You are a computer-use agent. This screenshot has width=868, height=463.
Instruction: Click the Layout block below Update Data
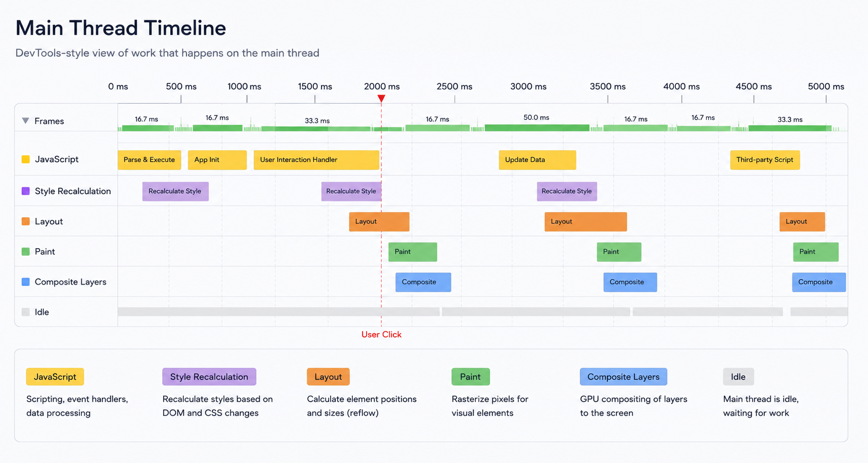tap(585, 222)
